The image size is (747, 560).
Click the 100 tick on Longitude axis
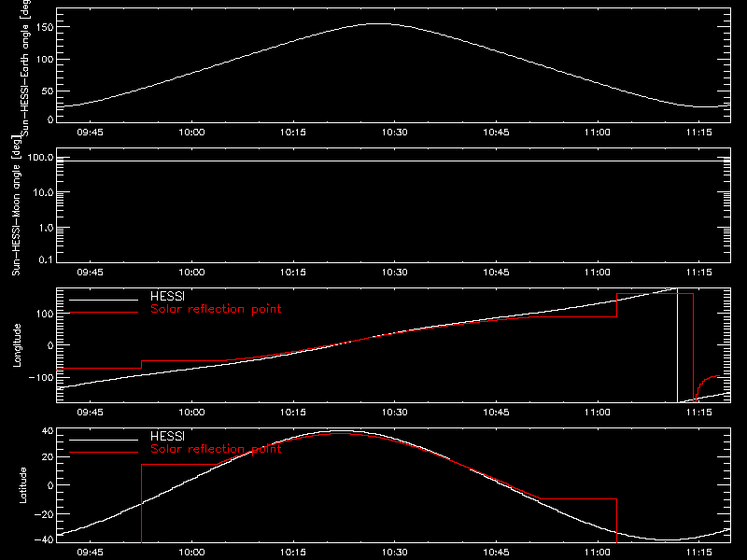click(45, 314)
